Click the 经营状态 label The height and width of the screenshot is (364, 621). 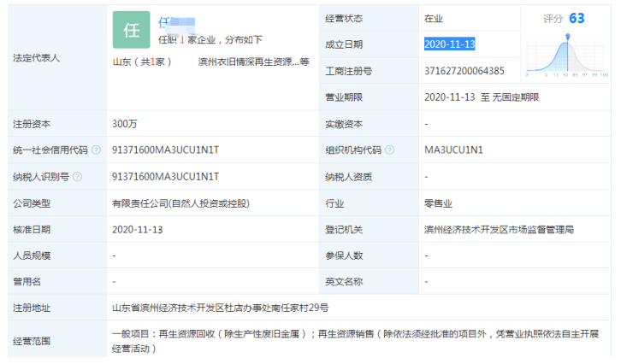344,19
